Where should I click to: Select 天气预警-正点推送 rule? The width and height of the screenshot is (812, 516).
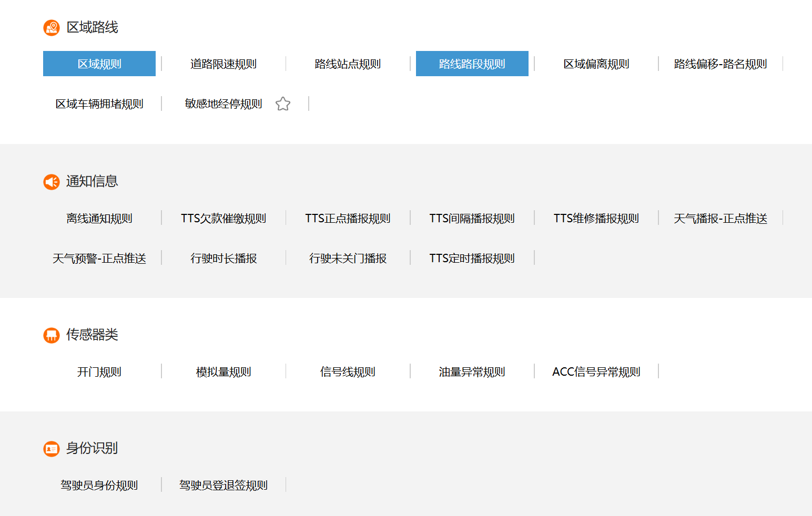coord(99,259)
